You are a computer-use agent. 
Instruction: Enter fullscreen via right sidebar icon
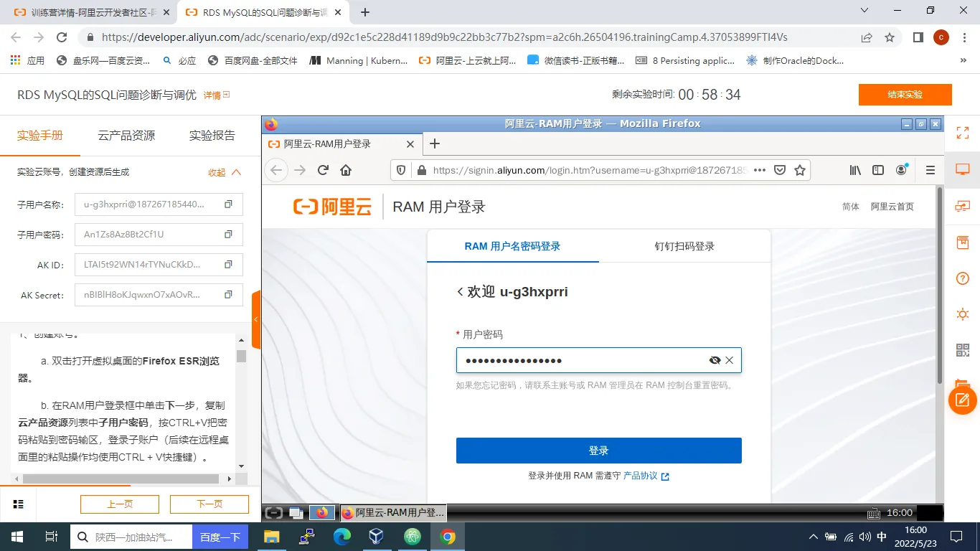(963, 133)
